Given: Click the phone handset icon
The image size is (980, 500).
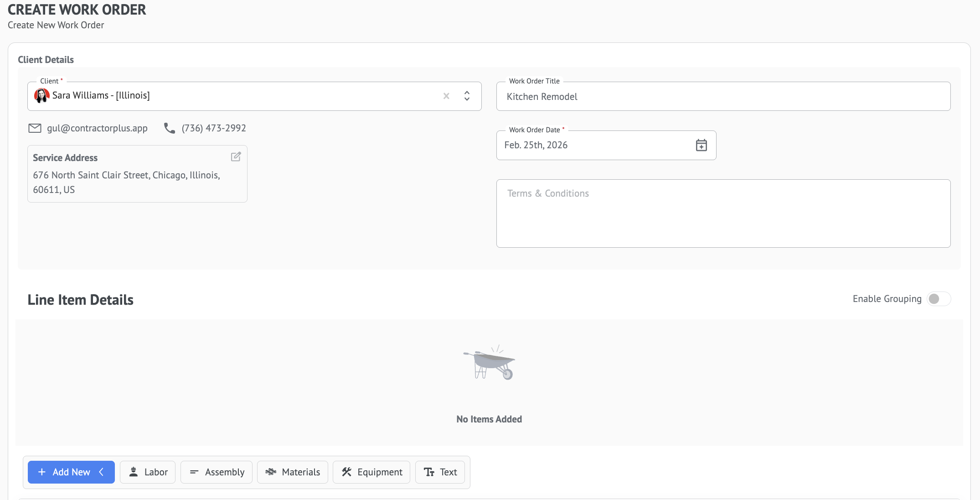Looking at the screenshot, I should click(x=170, y=128).
